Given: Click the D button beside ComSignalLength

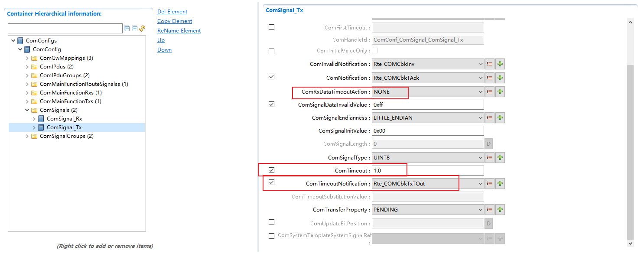Looking at the screenshot, I should point(488,144).
